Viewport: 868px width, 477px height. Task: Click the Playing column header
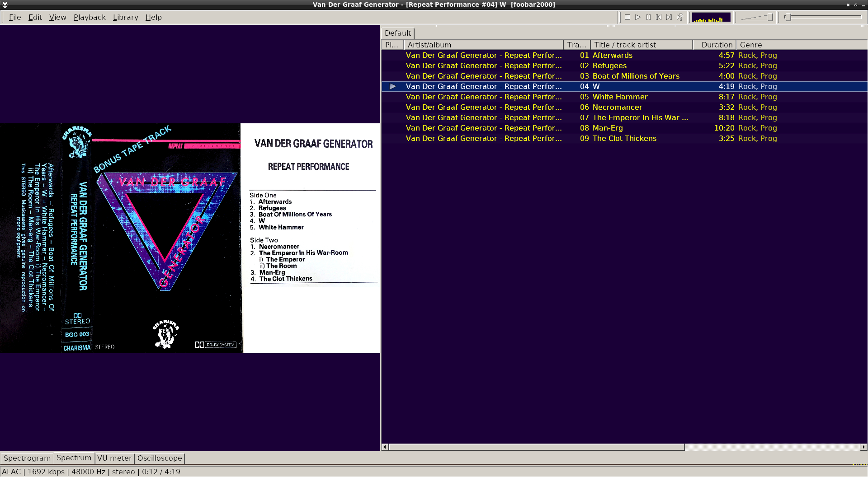(x=392, y=45)
